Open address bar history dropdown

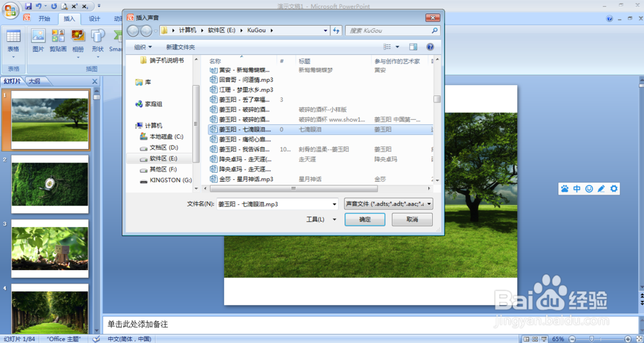pos(325,30)
